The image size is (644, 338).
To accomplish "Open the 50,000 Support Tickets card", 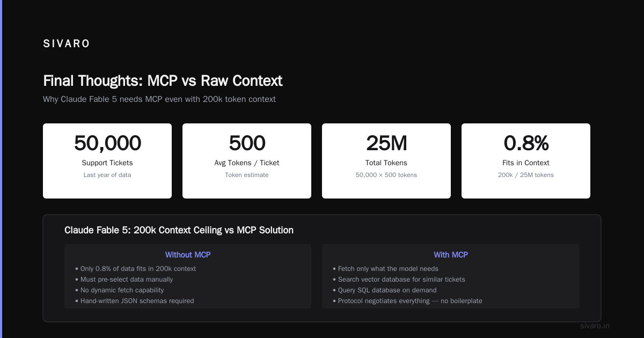I will coord(107,161).
